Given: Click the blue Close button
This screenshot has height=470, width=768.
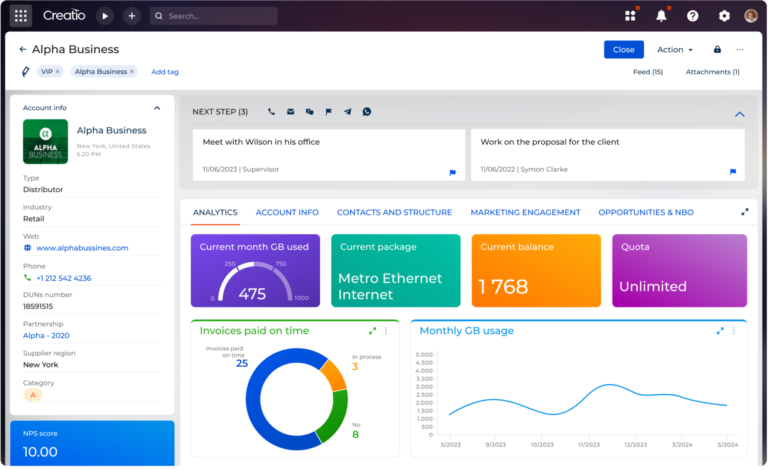Looking at the screenshot, I should [624, 49].
